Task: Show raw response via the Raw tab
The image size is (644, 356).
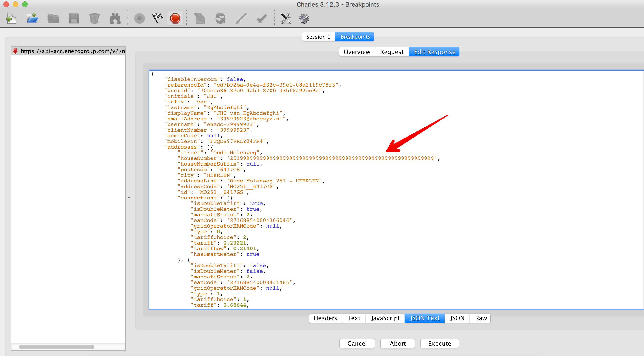Action: pyautogui.click(x=480, y=318)
